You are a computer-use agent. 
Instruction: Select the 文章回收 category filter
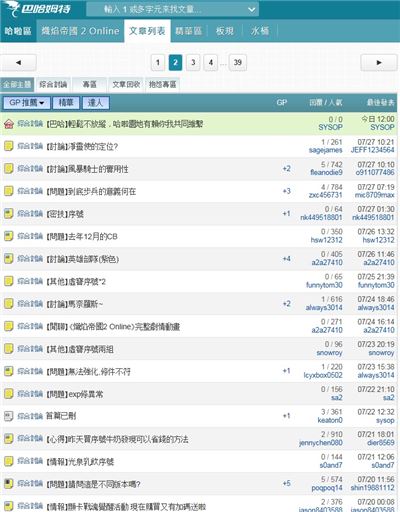coord(126,84)
